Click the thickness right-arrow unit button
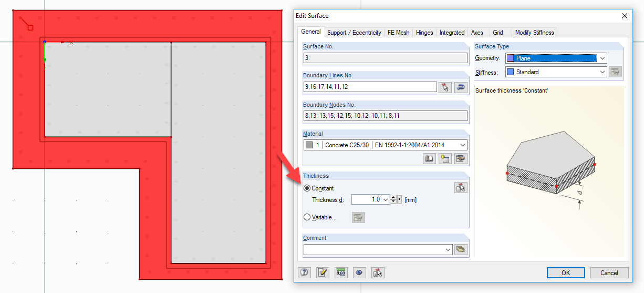The width and height of the screenshot is (644, 293). click(399, 200)
